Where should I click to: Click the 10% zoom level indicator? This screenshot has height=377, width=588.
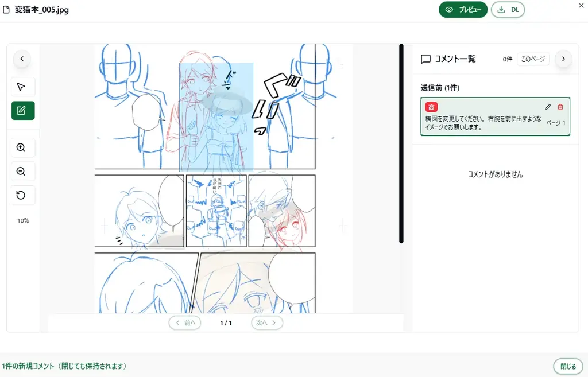(x=22, y=220)
